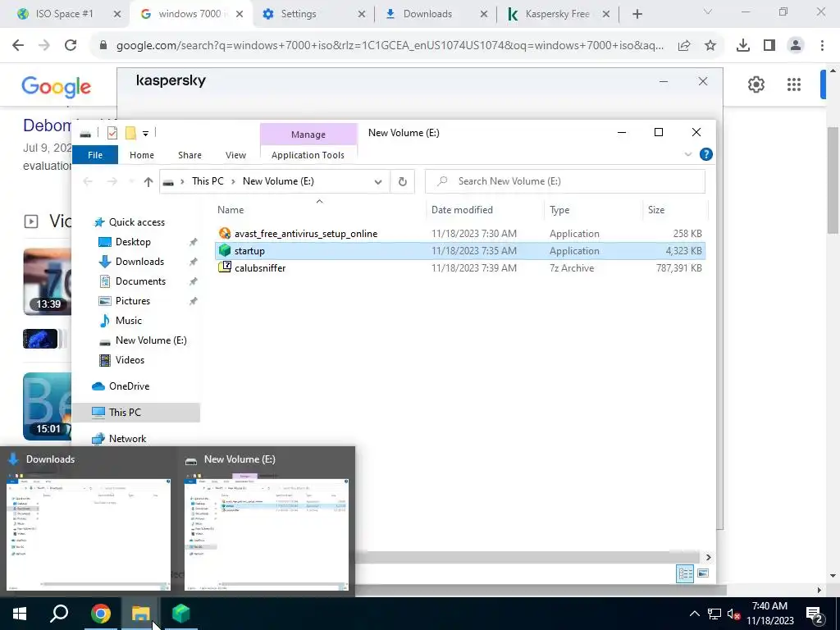Viewport: 840px width, 630px height.
Task: Open Music in navigation pane
Action: click(x=129, y=321)
